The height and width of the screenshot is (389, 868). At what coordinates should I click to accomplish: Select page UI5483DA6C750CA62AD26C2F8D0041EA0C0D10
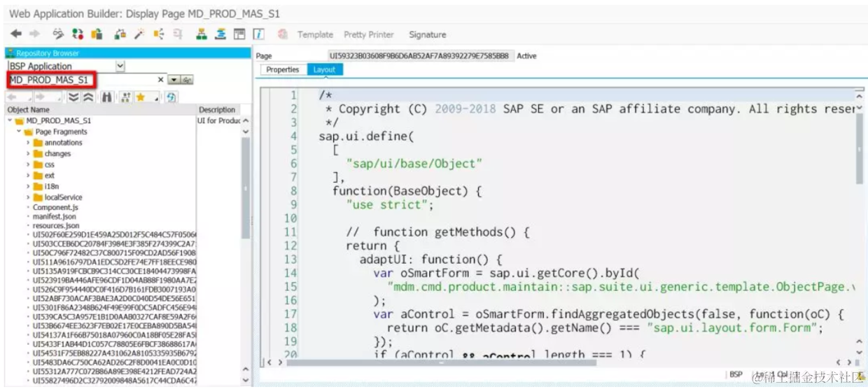(115, 362)
